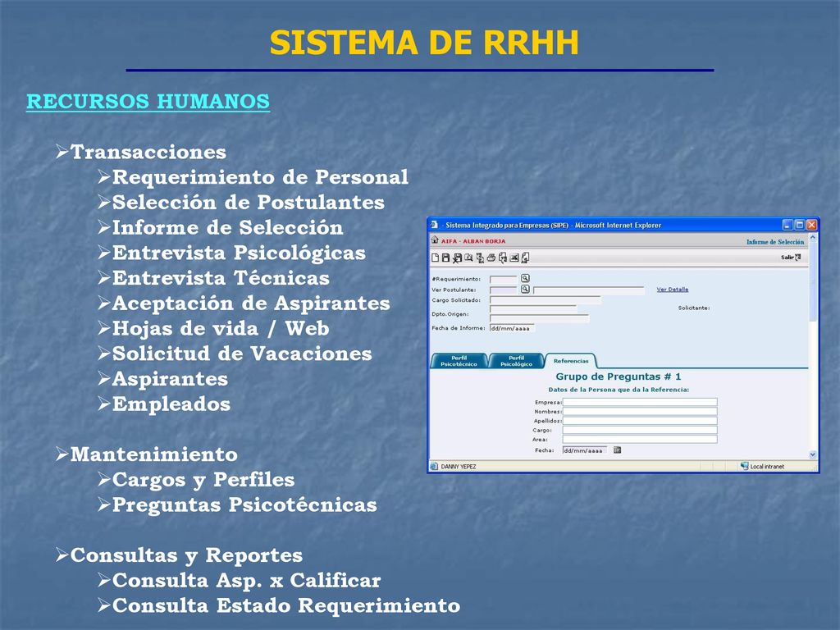The image size is (840, 630).
Task: Open the calendar icon beside Fecha
Action: click(617, 450)
